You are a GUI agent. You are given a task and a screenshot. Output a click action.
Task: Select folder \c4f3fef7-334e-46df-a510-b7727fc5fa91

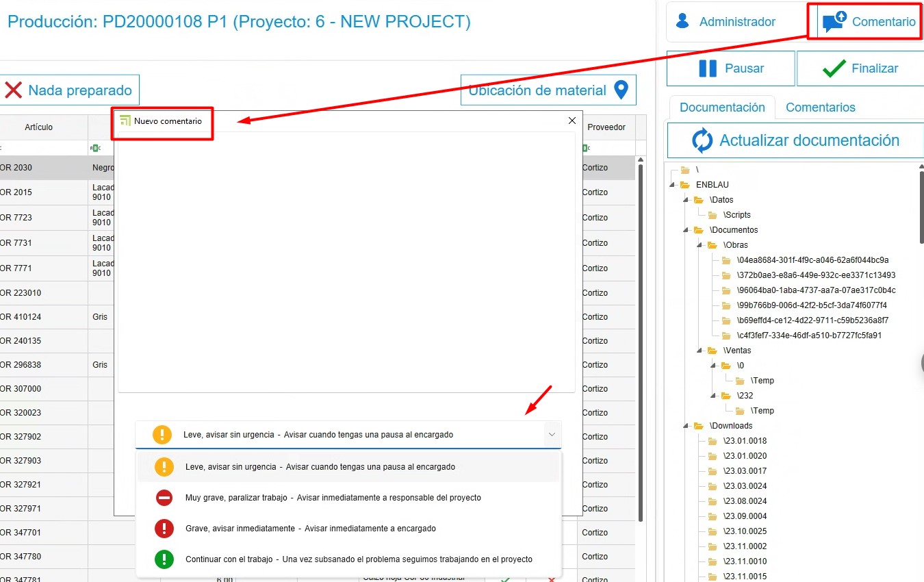(809, 336)
